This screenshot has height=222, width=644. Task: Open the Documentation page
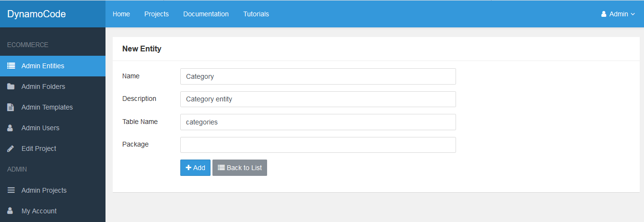coord(206,14)
